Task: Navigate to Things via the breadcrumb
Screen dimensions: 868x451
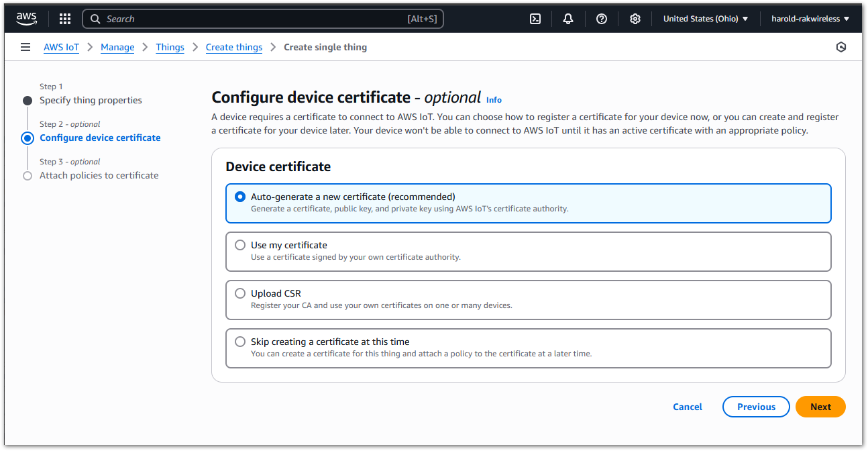Action: pos(170,47)
